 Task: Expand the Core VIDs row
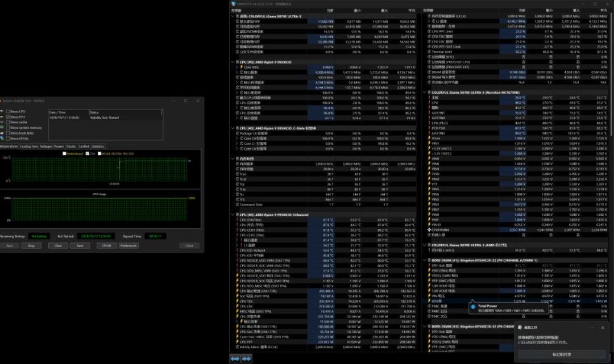[x=237, y=67]
